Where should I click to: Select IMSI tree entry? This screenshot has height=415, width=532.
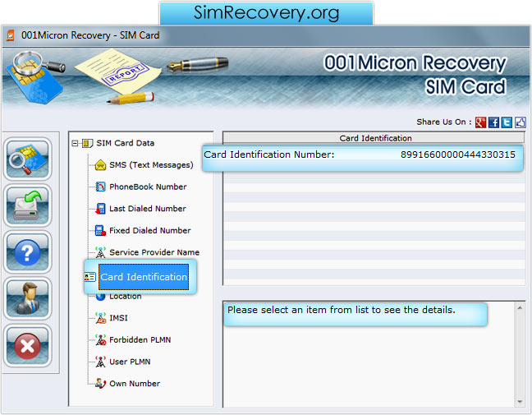118,318
